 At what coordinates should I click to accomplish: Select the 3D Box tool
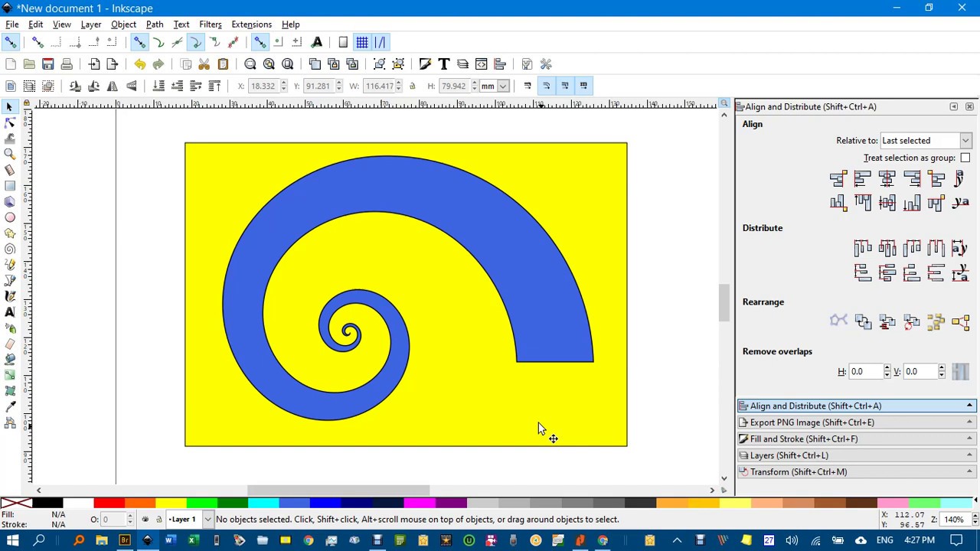[10, 201]
